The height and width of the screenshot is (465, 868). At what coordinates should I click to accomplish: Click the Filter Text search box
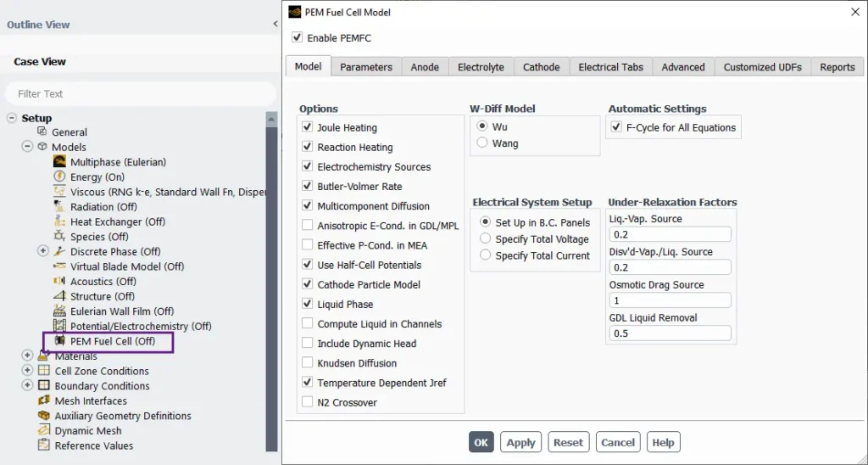pyautogui.click(x=141, y=93)
